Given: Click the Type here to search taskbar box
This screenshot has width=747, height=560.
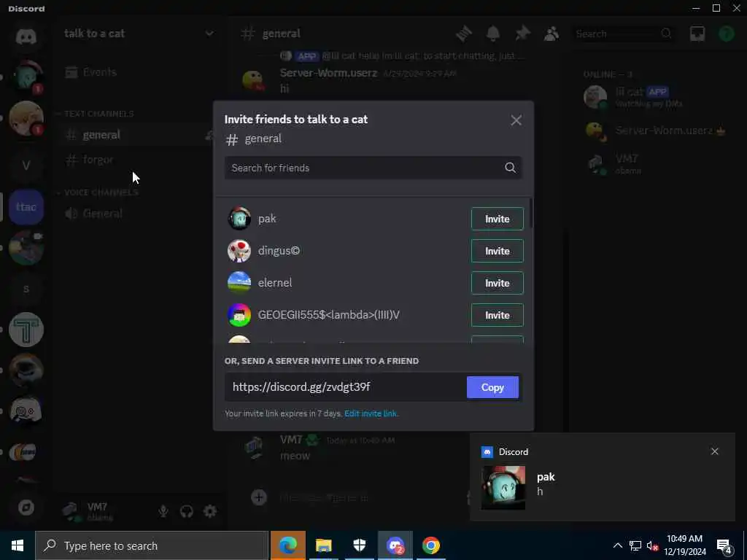Looking at the screenshot, I should [x=152, y=545].
